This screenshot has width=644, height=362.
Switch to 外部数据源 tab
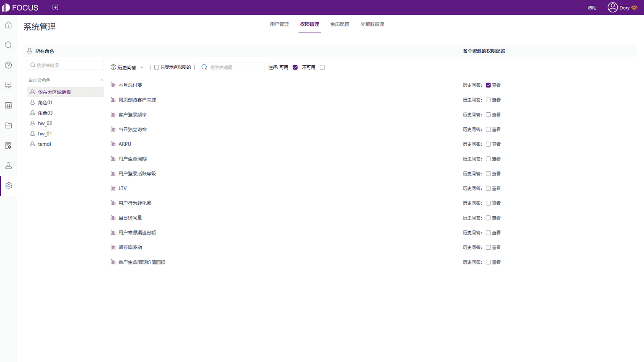(372, 24)
